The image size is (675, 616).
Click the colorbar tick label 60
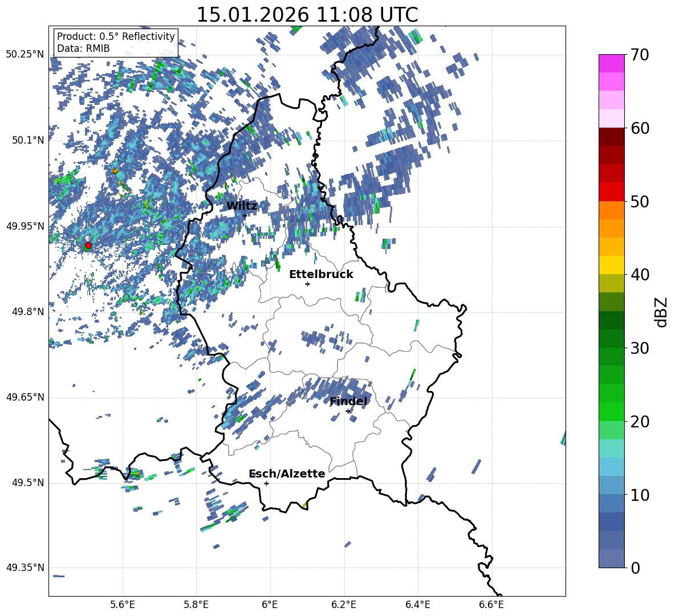[x=640, y=128]
